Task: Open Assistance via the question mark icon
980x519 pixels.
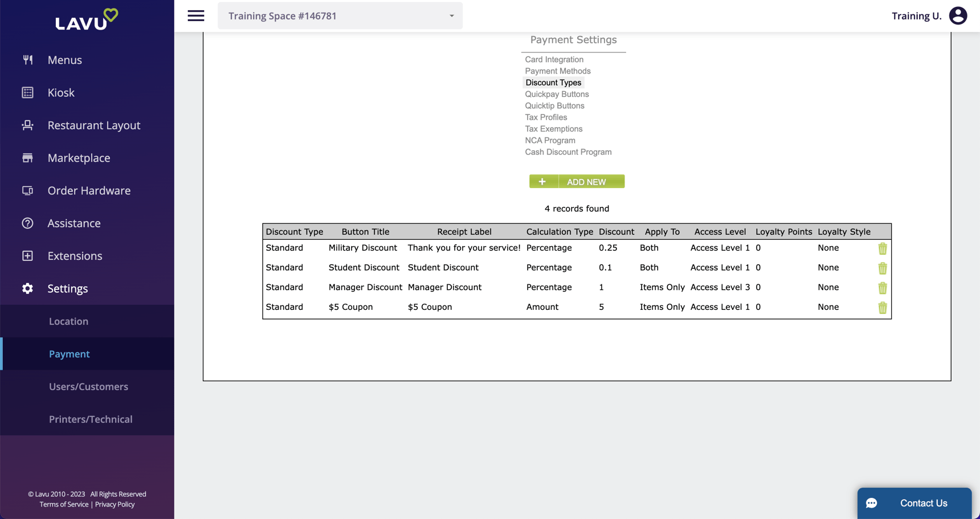Action: tap(28, 223)
